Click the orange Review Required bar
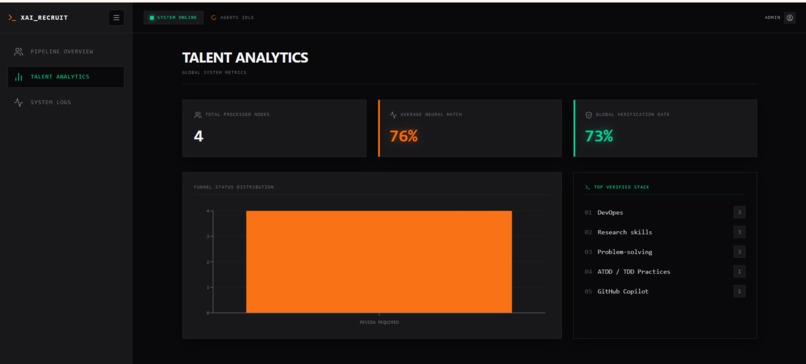This screenshot has width=806, height=364. coord(379,262)
